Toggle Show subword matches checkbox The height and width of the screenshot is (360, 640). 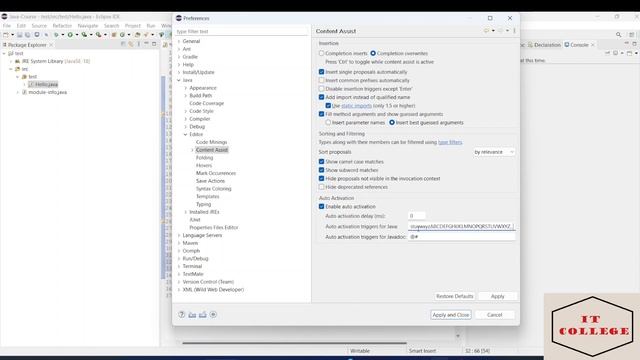322,170
